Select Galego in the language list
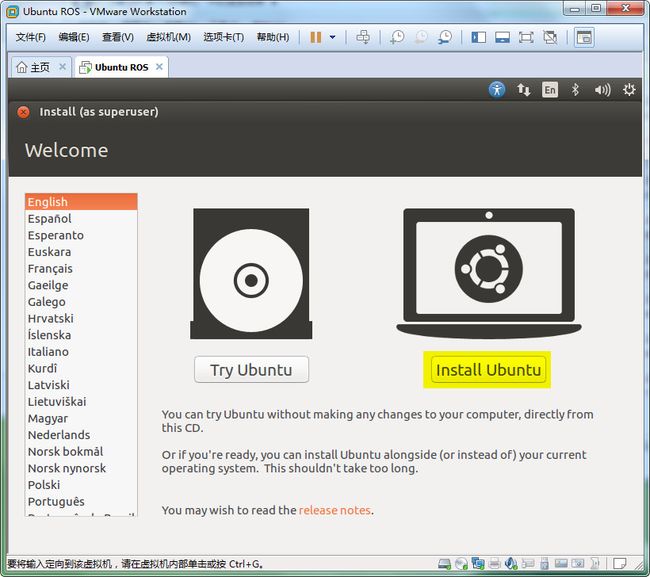The image size is (650, 577). (81, 302)
